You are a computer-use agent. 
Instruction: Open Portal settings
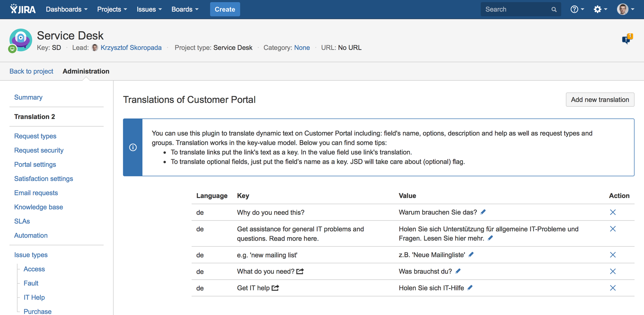pos(35,164)
